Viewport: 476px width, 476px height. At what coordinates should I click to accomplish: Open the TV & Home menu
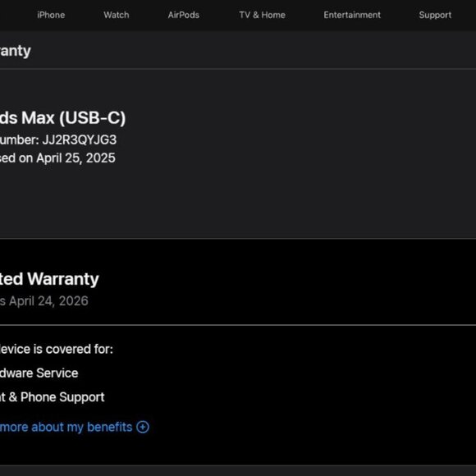pos(263,15)
